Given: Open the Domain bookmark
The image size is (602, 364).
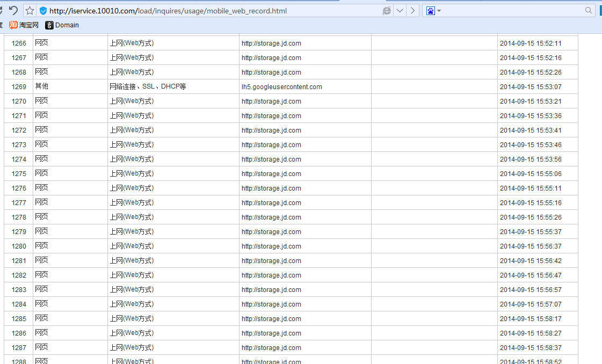Looking at the screenshot, I should click(62, 25).
